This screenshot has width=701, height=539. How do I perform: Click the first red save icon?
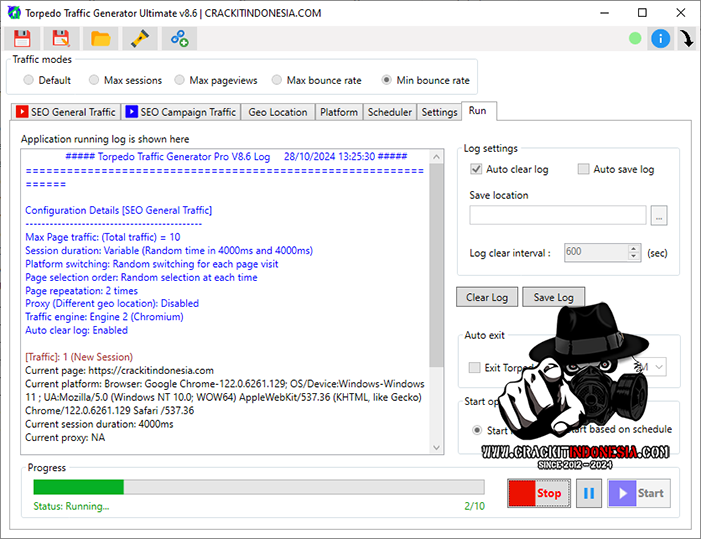[x=22, y=39]
